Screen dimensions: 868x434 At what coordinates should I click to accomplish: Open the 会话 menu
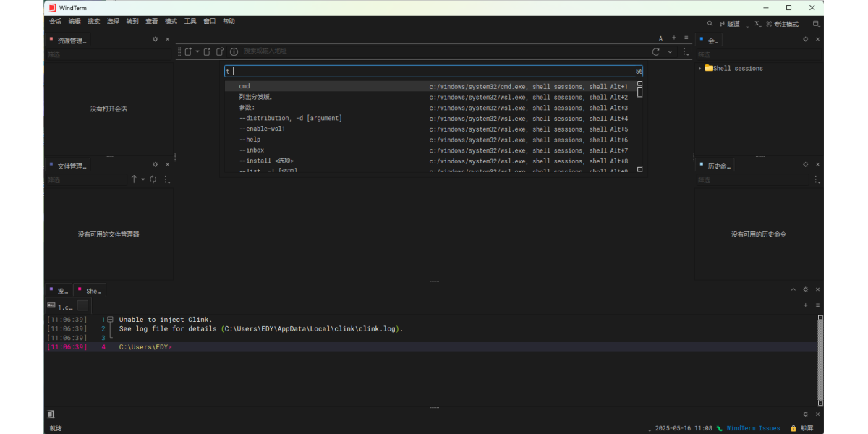56,22
